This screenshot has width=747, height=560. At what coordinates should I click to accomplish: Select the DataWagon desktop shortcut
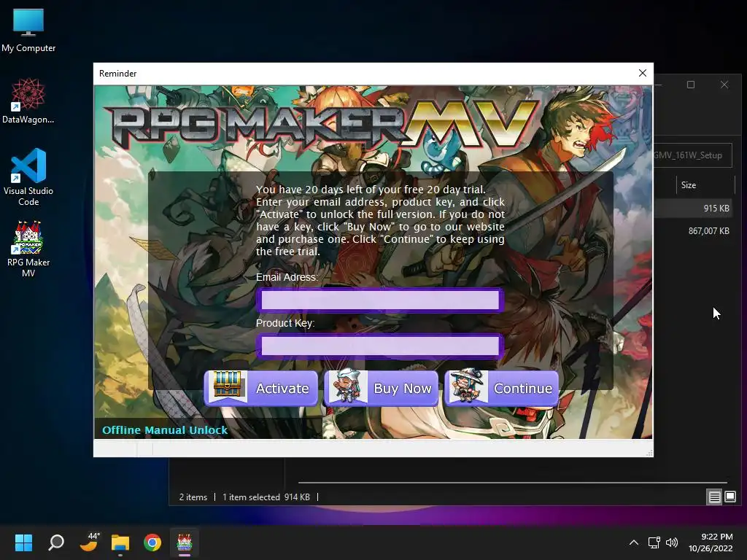click(x=28, y=101)
